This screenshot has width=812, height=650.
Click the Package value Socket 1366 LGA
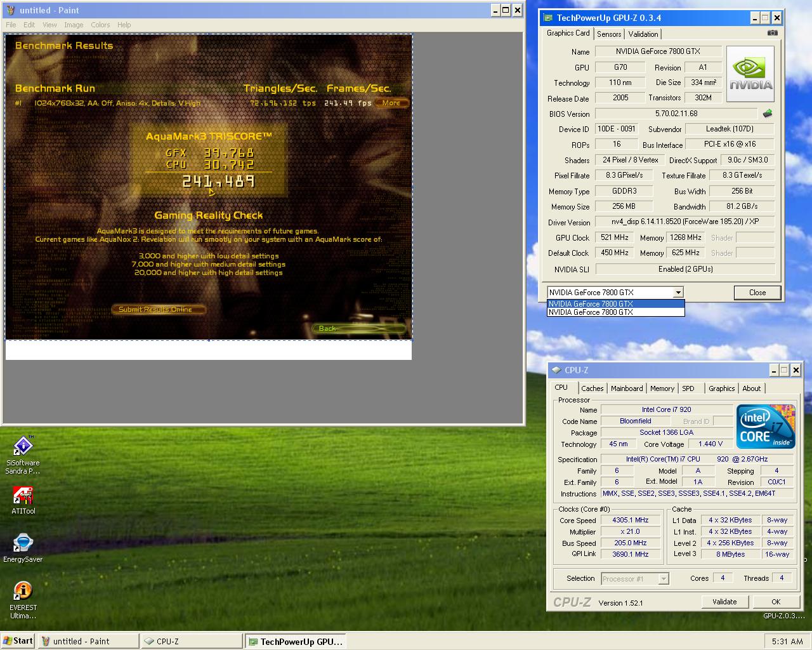point(667,432)
